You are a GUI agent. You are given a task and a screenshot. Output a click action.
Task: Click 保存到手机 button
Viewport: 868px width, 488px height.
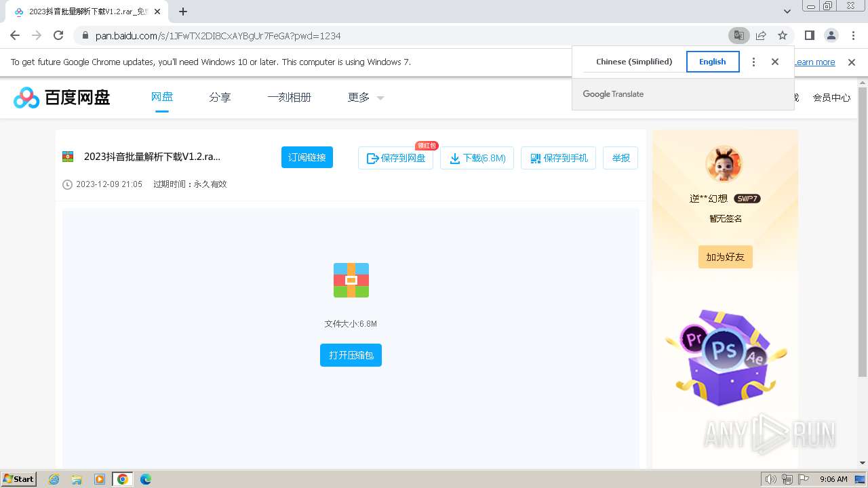pos(558,158)
